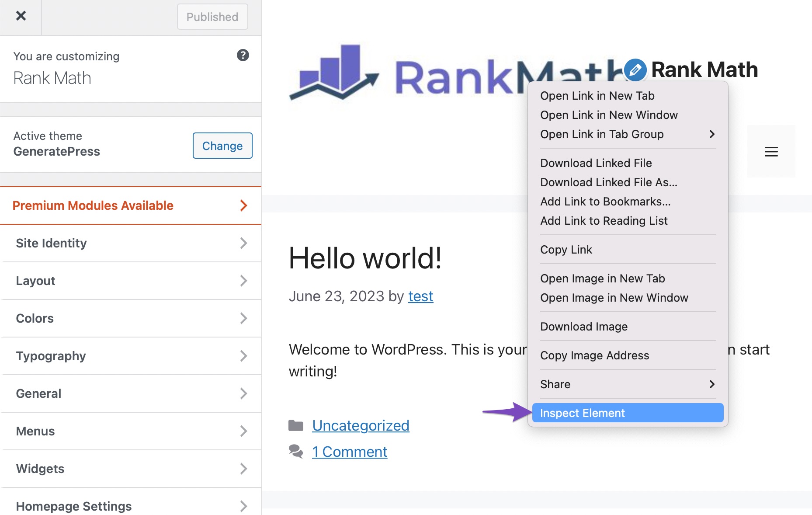The height and width of the screenshot is (515, 812).
Task: Select Open Image in New Window
Action: [628, 298]
